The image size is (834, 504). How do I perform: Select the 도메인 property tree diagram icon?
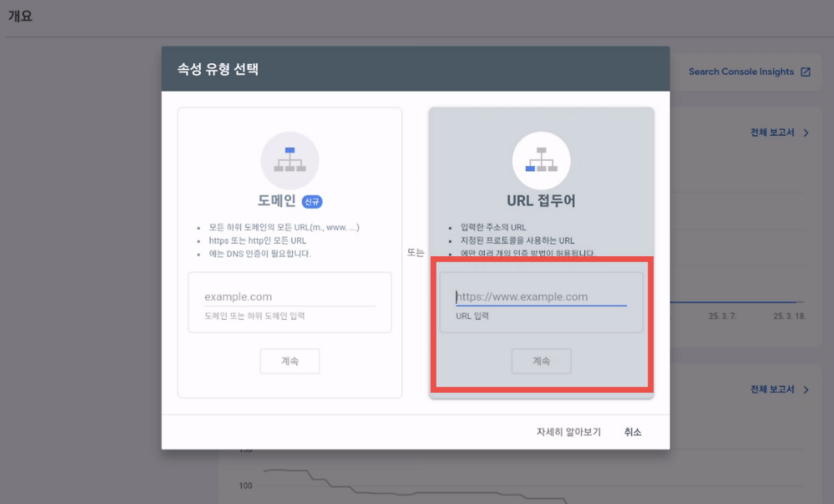click(289, 160)
